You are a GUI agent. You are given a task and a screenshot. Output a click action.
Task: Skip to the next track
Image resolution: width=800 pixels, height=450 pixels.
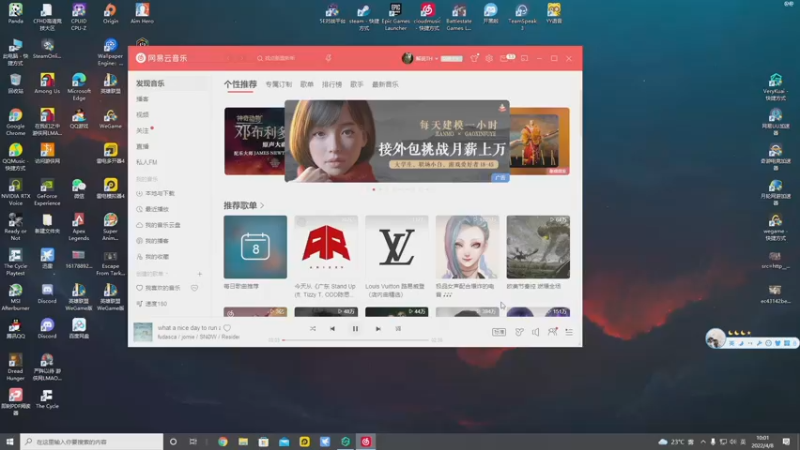tap(378, 329)
